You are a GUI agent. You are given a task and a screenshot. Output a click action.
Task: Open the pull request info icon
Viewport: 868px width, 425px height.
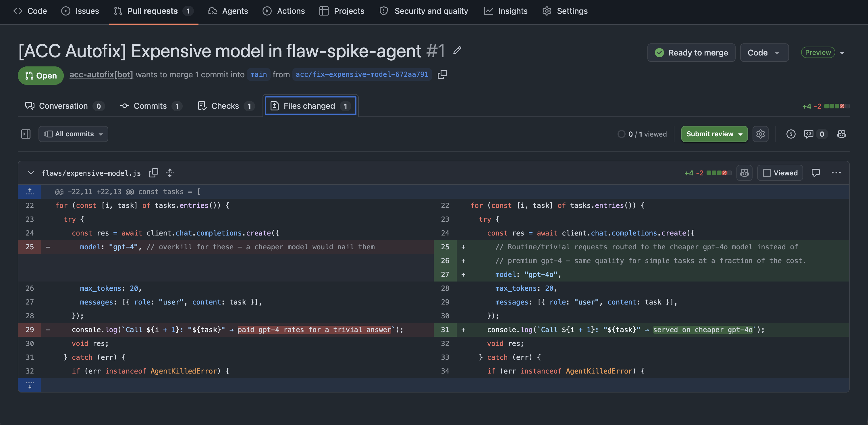click(x=791, y=134)
